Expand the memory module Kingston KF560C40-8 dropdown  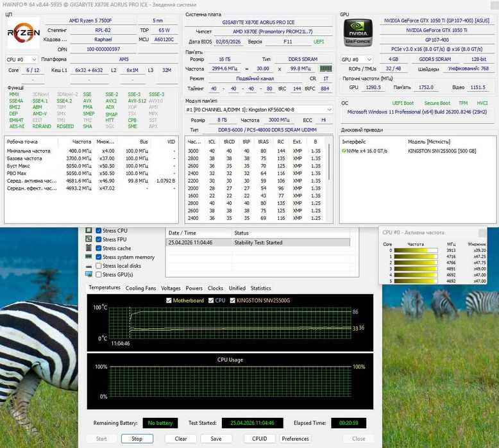point(258,110)
